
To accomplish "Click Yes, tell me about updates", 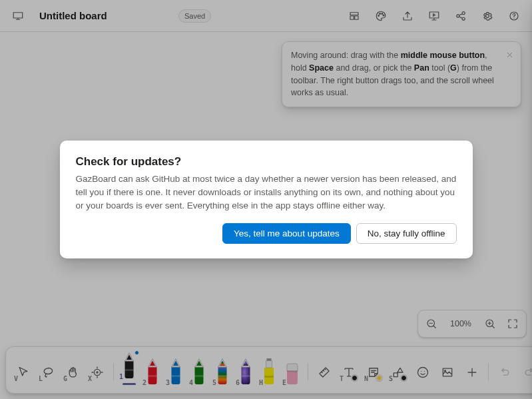I will [286, 233].
